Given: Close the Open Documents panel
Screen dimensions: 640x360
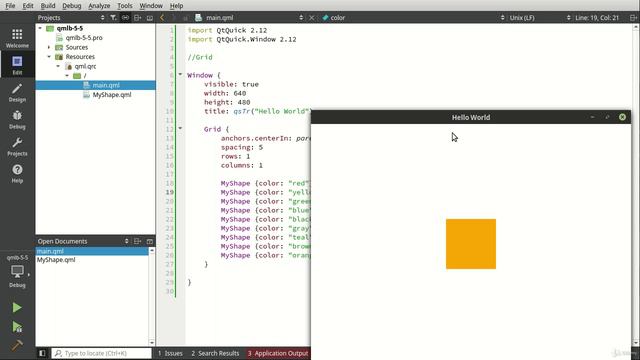Looking at the screenshot, I should click(x=150, y=241).
